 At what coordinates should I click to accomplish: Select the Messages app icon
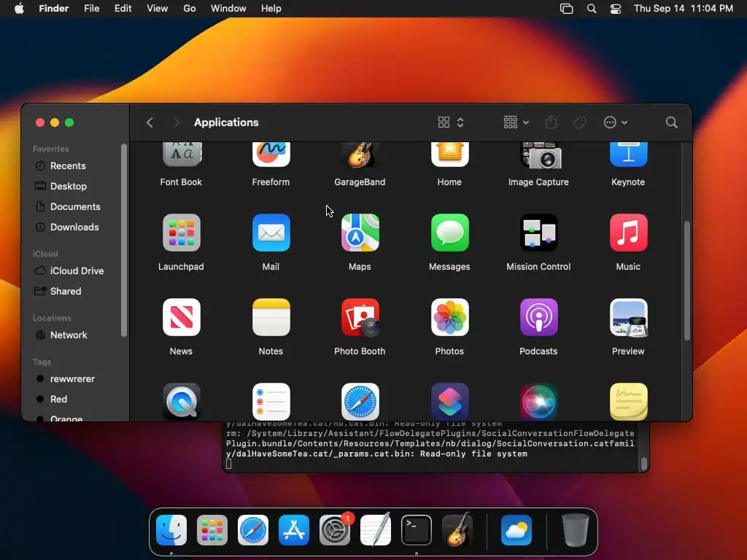click(449, 233)
